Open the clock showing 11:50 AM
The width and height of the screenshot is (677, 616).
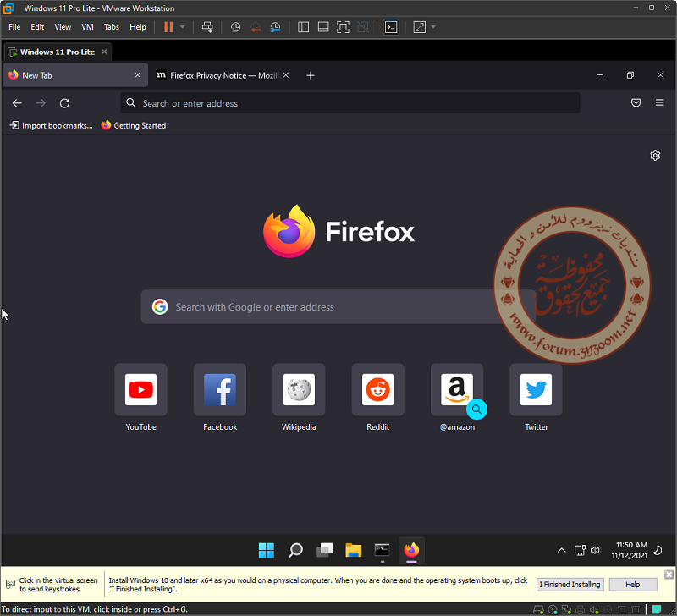(x=630, y=550)
